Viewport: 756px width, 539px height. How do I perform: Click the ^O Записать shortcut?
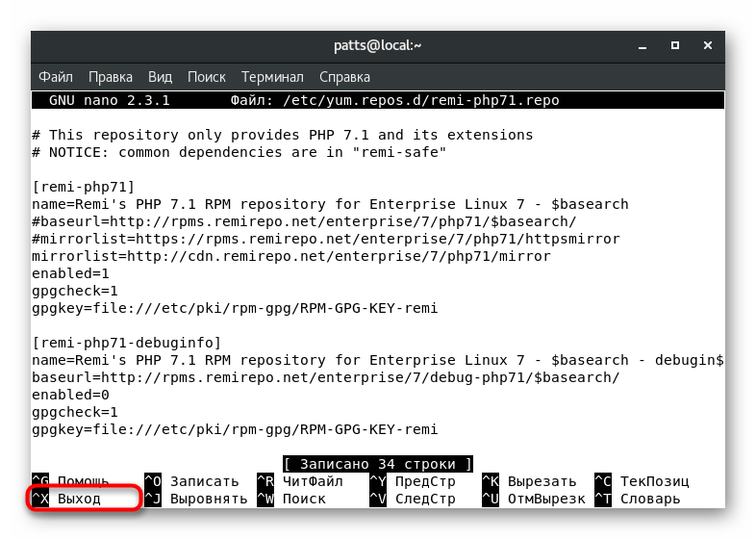[x=192, y=481]
